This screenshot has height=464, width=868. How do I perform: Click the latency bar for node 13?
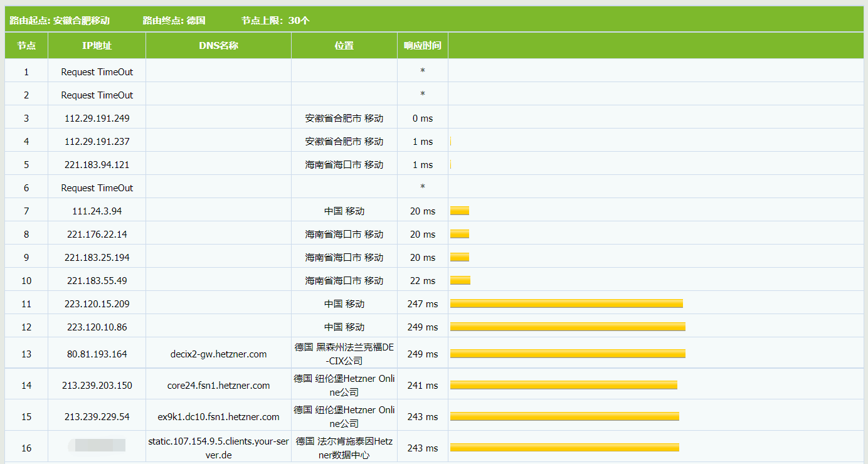568,354
